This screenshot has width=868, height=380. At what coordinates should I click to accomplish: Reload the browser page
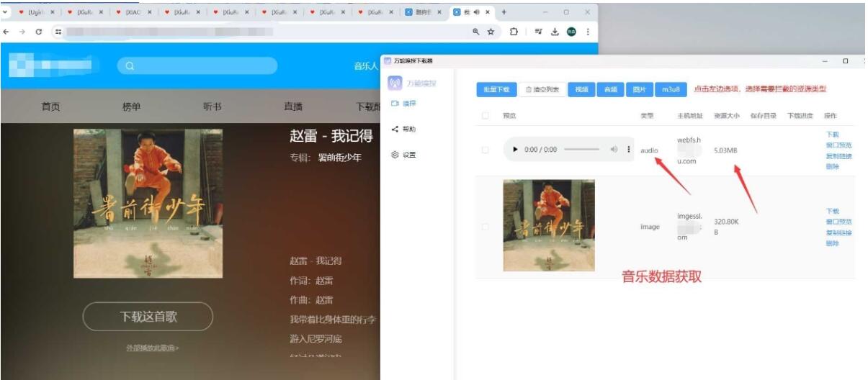[x=39, y=32]
